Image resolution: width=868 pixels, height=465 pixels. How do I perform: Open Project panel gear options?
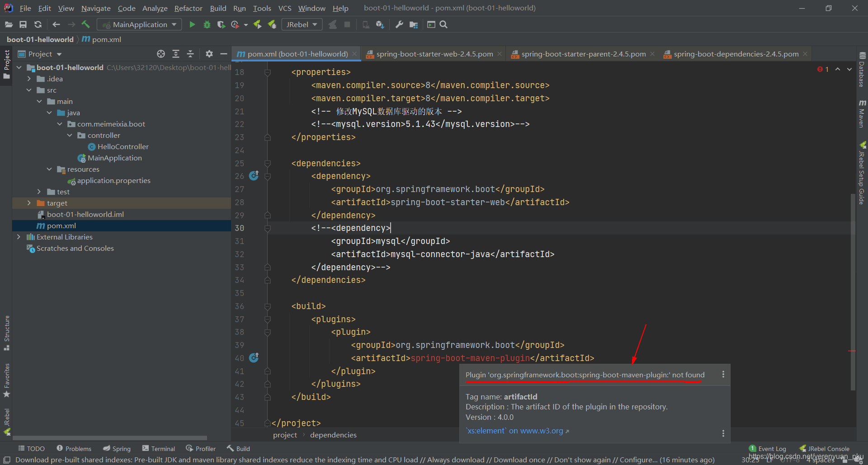(209, 54)
